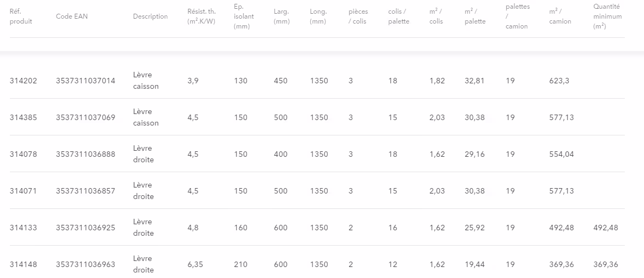Click the 'Code EAN' column header
The height and width of the screenshot is (278, 644).
[71, 16]
